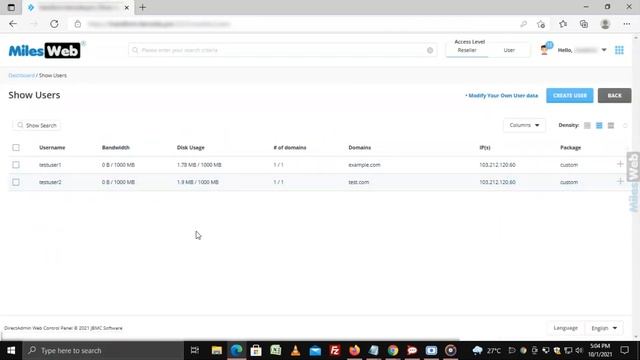The width and height of the screenshot is (640, 360).
Task: Open weather widget showing 27°C
Action: (x=487, y=351)
